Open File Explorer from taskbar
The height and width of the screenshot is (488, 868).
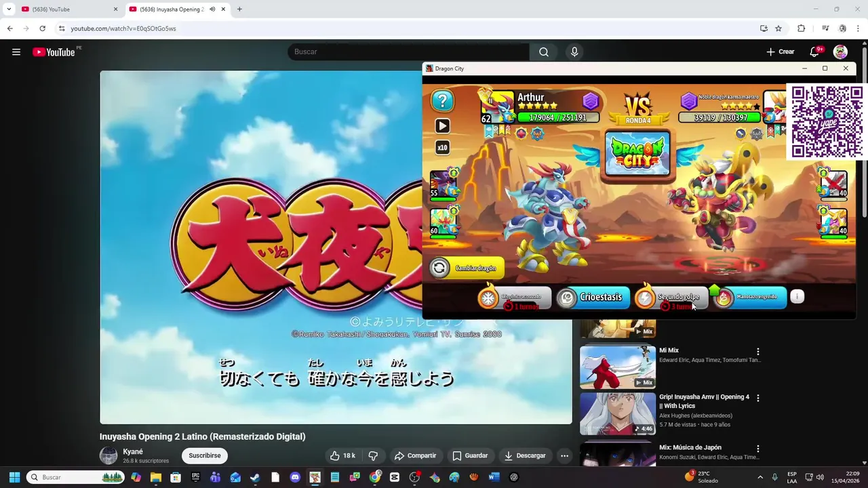click(x=156, y=477)
